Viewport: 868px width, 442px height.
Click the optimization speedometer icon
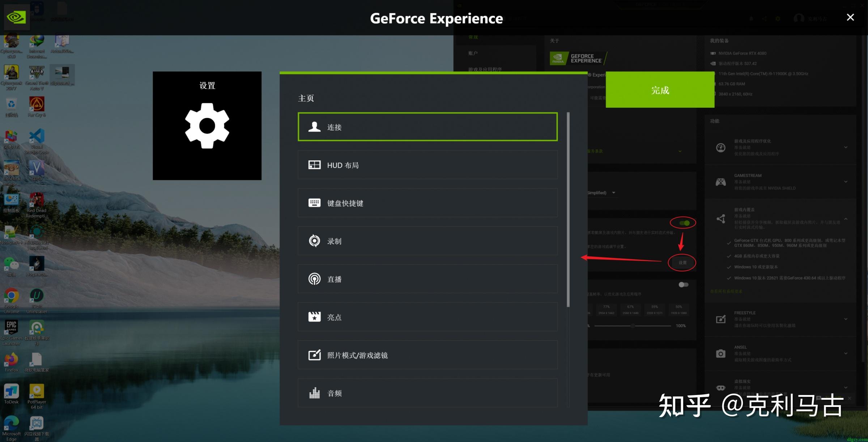pyautogui.click(x=720, y=147)
